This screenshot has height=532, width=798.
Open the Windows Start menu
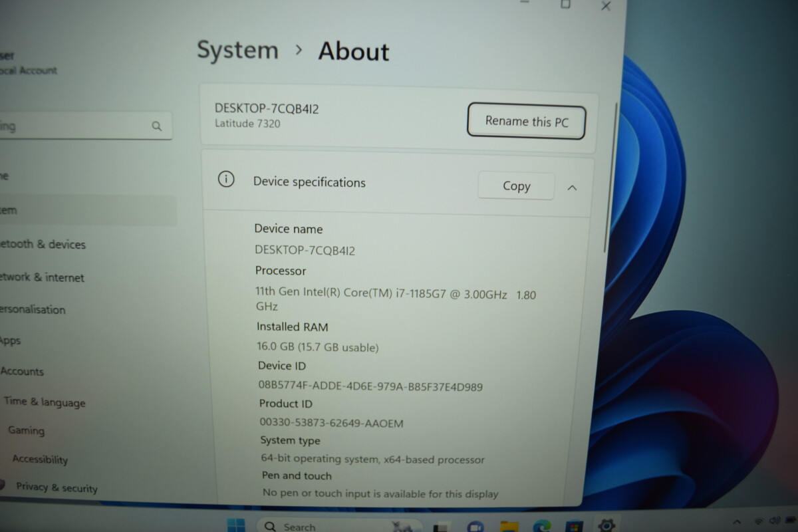coord(236,526)
